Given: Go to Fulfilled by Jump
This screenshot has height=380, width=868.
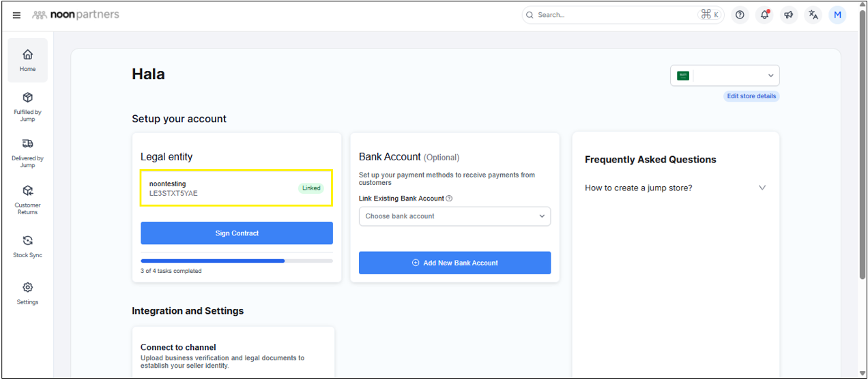Looking at the screenshot, I should (x=28, y=106).
